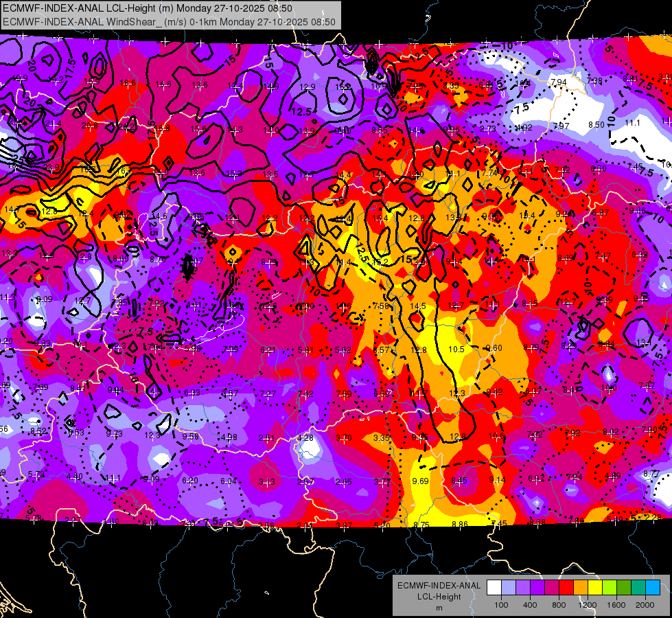Screen dimensions: 672x618
Task: Click the white swatch in the LCL-Height legend
Action: (494, 588)
